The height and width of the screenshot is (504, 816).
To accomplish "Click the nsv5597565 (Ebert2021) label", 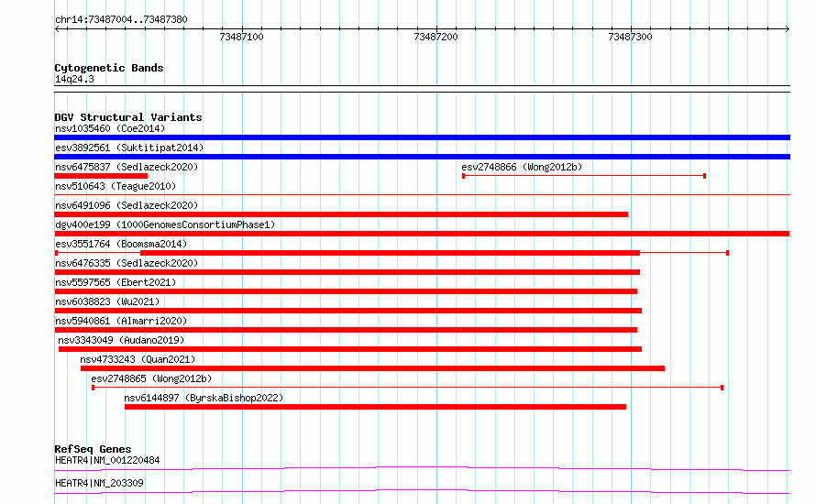I will coord(116,282).
